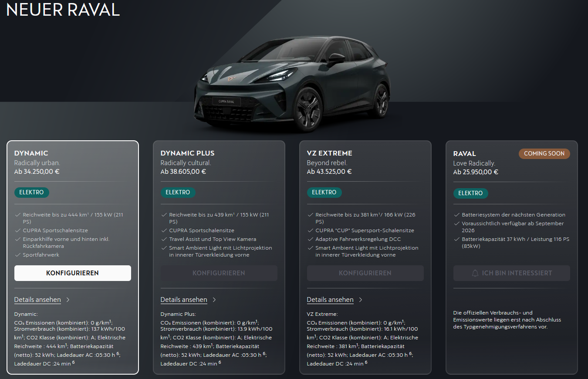Viewport: 588px width, 379px height.
Task: Click the chevron beside Dynamic Plus Details ansehen
Action: point(214,300)
